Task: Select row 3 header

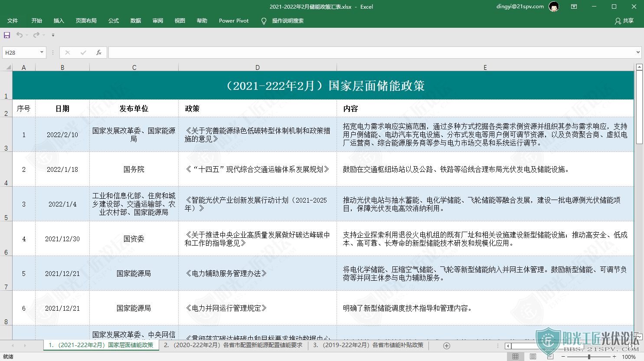Action: point(6,135)
